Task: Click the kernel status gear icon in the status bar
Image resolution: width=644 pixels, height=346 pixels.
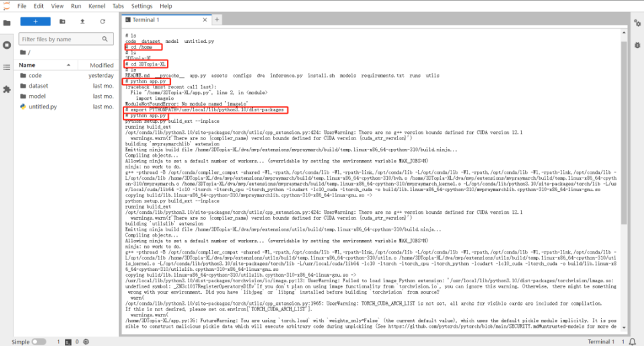Action: (x=86, y=341)
